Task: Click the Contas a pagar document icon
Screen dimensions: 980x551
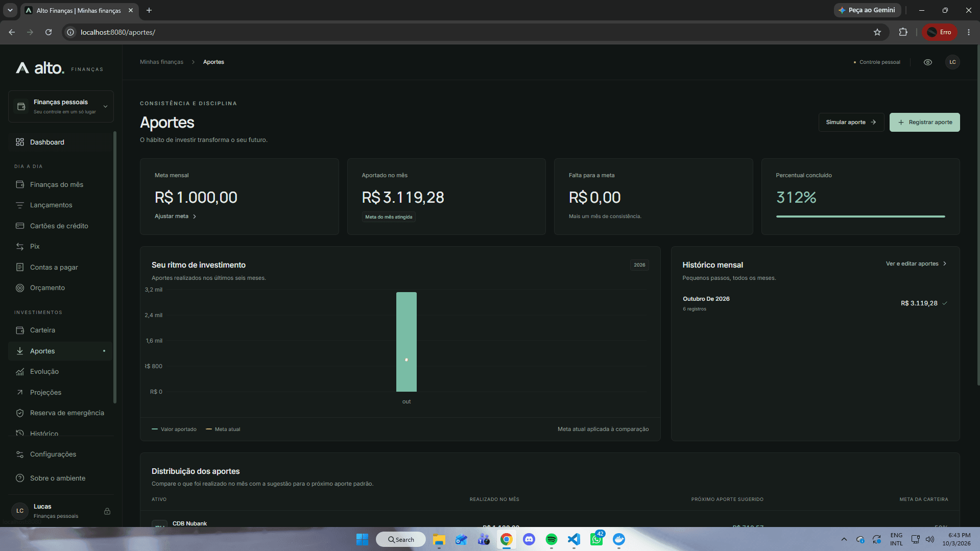Action: (20, 267)
